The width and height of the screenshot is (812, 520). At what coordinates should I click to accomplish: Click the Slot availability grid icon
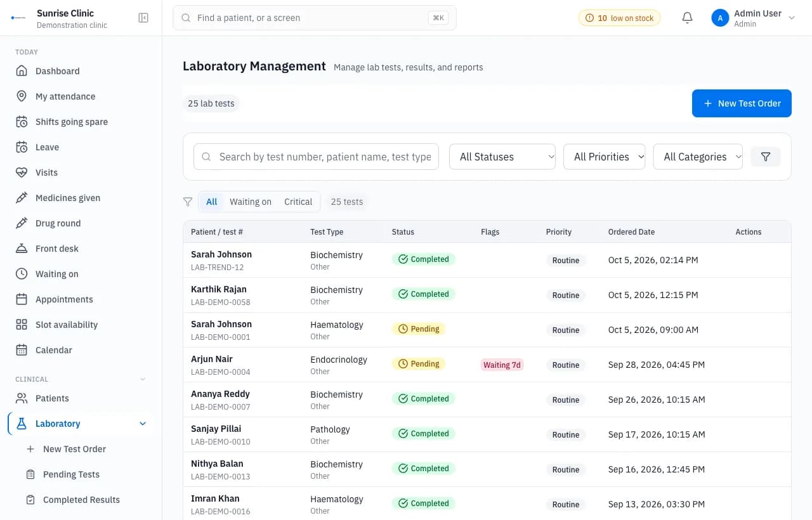point(22,325)
